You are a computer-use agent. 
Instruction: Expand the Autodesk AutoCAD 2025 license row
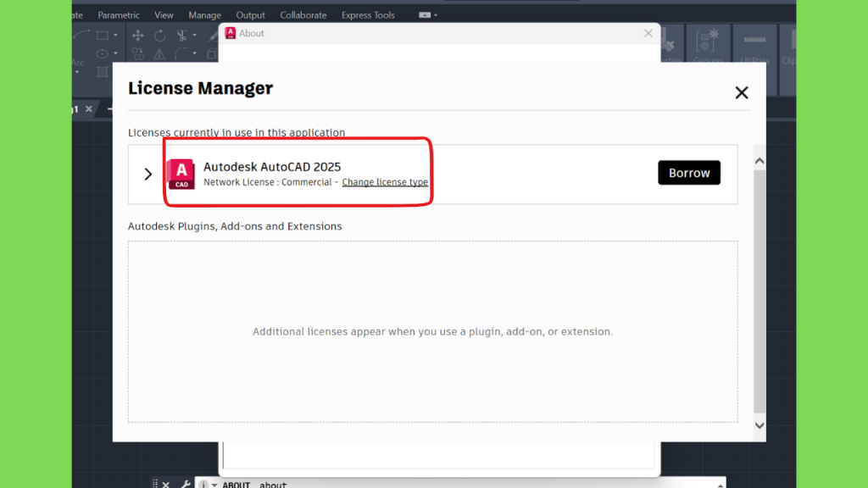147,174
